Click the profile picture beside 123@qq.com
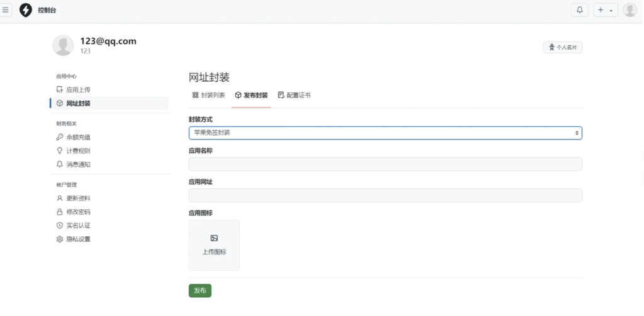 pyautogui.click(x=63, y=45)
